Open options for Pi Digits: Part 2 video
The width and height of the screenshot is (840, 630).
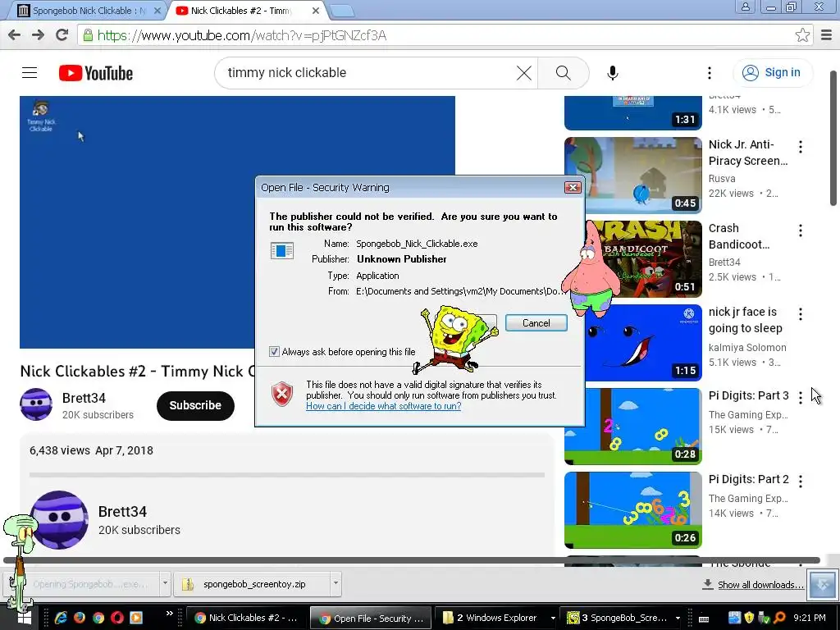(801, 481)
